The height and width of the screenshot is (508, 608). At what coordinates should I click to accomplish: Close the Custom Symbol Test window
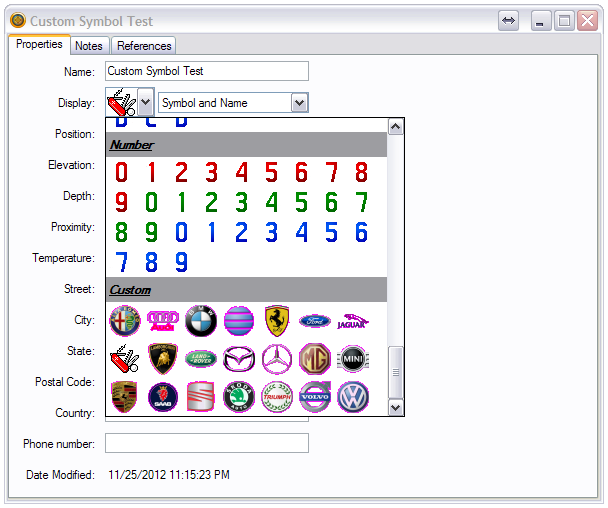[x=587, y=21]
